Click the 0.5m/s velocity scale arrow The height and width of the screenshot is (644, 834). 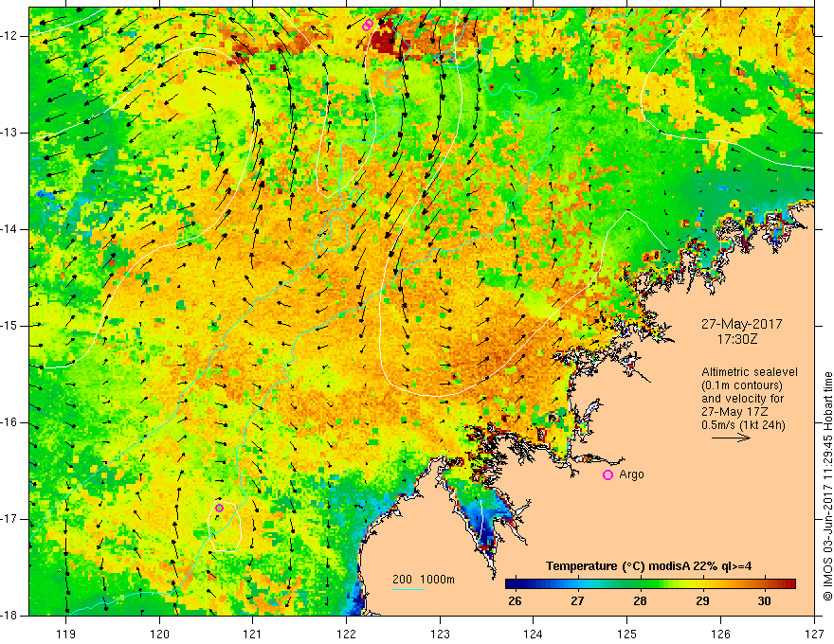(x=731, y=438)
